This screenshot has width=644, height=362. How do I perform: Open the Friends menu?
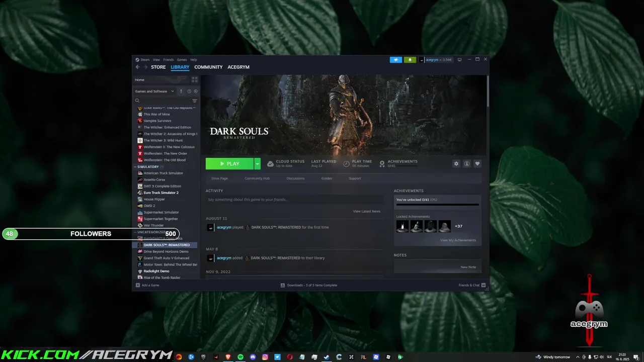click(x=169, y=59)
